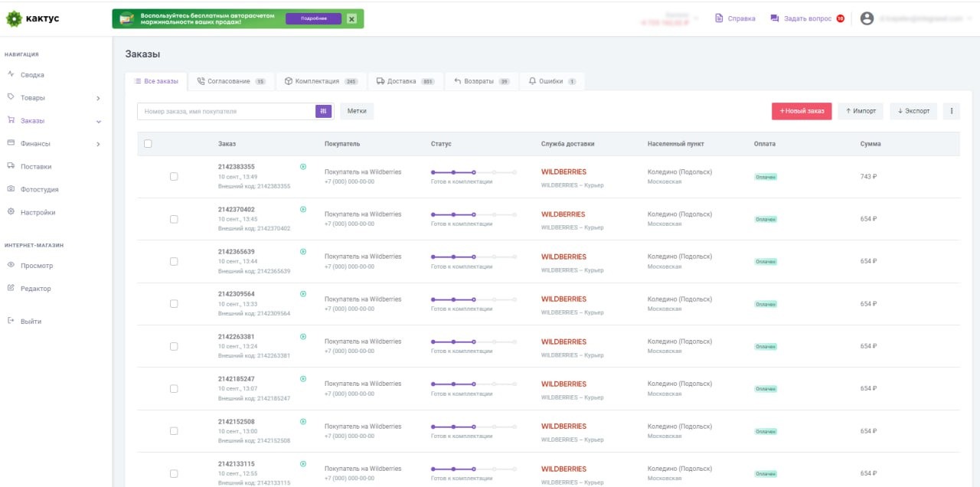Click the red Новый заказ button
Screen dimensions: 980x487
(801, 111)
